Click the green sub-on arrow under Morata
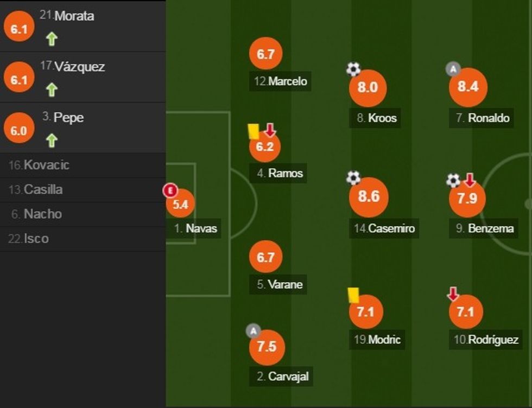Image resolution: width=532 pixels, height=408 pixels. tap(52, 39)
